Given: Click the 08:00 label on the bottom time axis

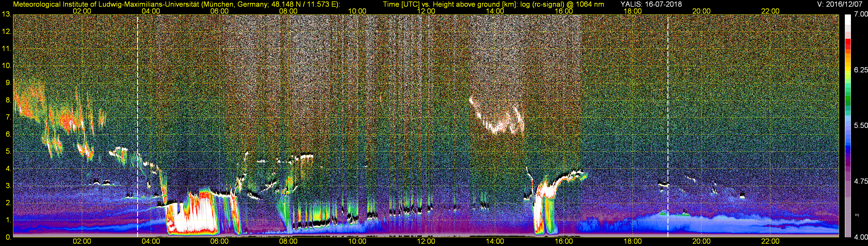Looking at the screenshot, I should [288, 241].
